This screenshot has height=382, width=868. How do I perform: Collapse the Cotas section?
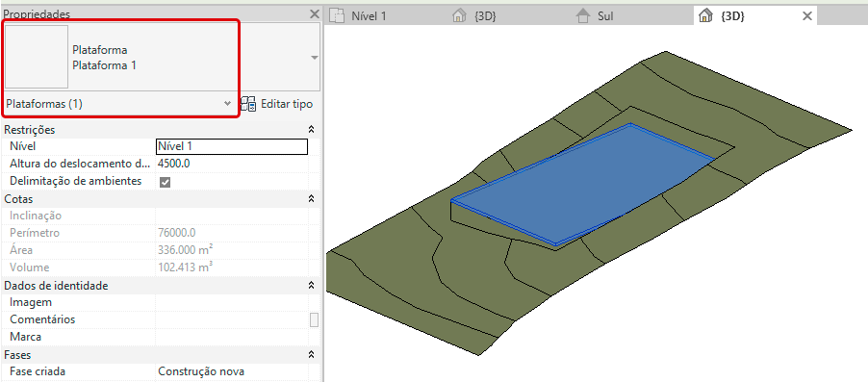click(x=311, y=198)
